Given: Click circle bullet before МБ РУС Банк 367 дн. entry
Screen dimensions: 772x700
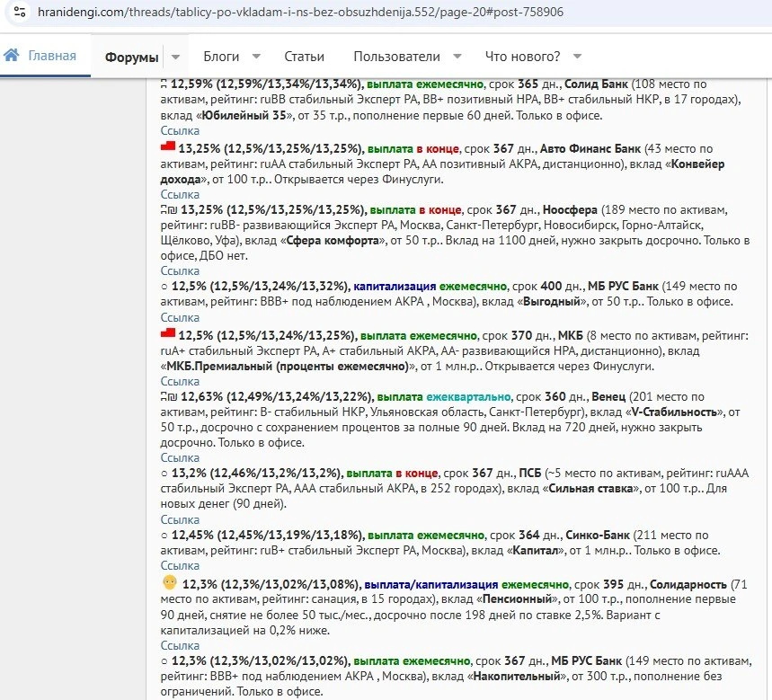Looking at the screenshot, I should click(164, 661).
